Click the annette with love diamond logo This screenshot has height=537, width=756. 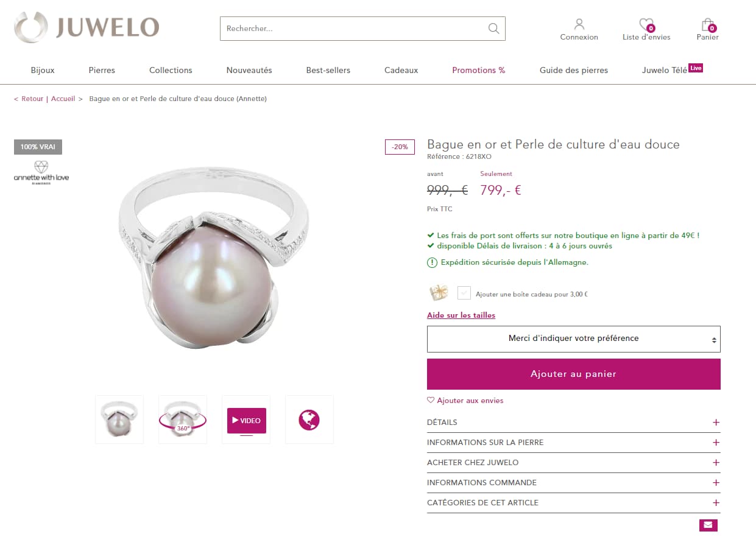tap(41, 172)
